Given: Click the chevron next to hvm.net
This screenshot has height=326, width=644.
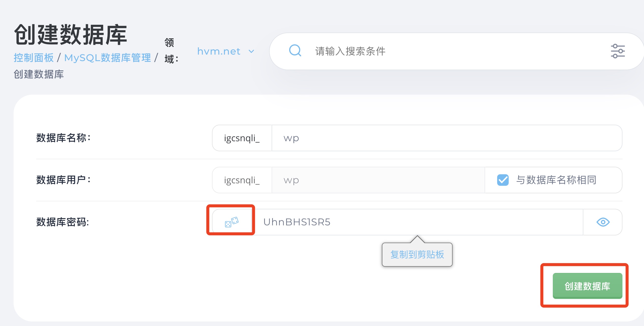Looking at the screenshot, I should [251, 52].
